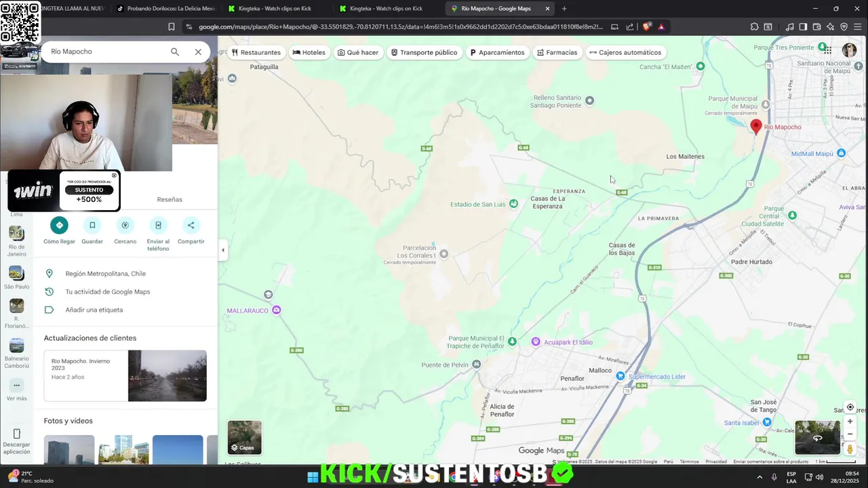Zoom out with the minus button

coord(850,434)
